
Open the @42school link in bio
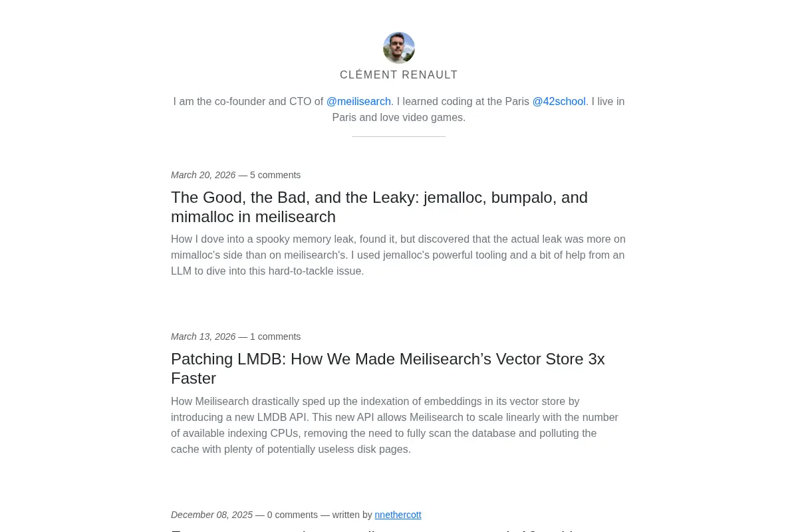[x=559, y=102]
